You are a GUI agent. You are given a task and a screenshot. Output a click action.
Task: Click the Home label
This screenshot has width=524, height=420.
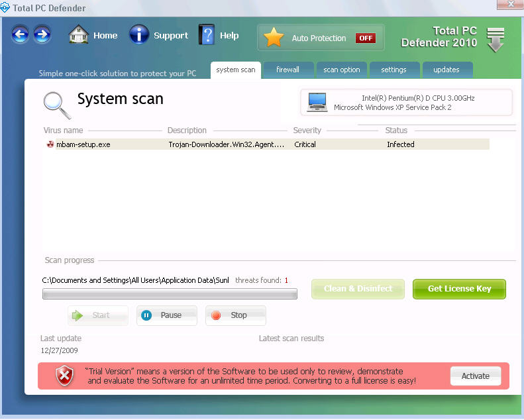coord(105,35)
